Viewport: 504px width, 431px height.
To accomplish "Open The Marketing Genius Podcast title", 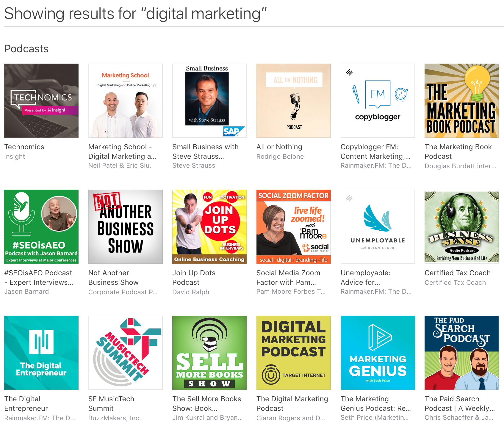I will tap(376, 404).
